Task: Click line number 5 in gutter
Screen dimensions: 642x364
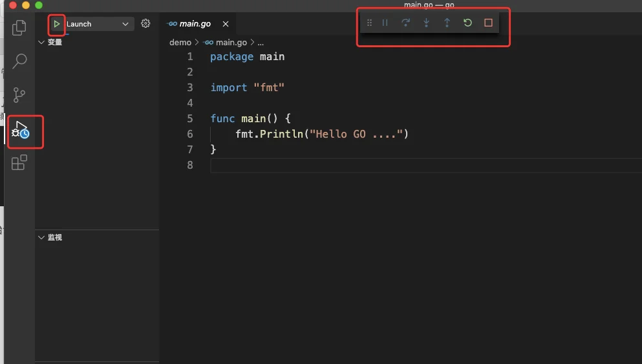Action: click(x=190, y=118)
